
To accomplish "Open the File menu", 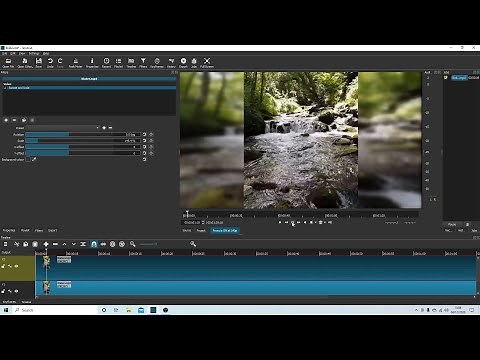I will coord(5,53).
